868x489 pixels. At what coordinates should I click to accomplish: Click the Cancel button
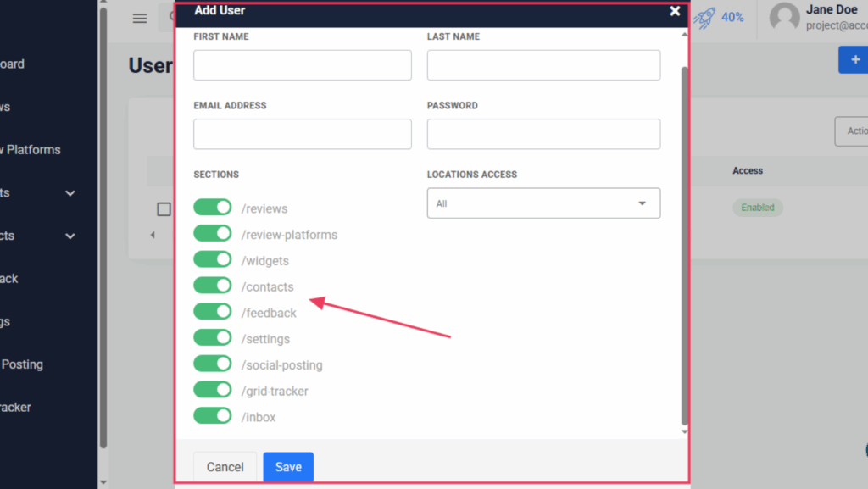[x=225, y=467]
